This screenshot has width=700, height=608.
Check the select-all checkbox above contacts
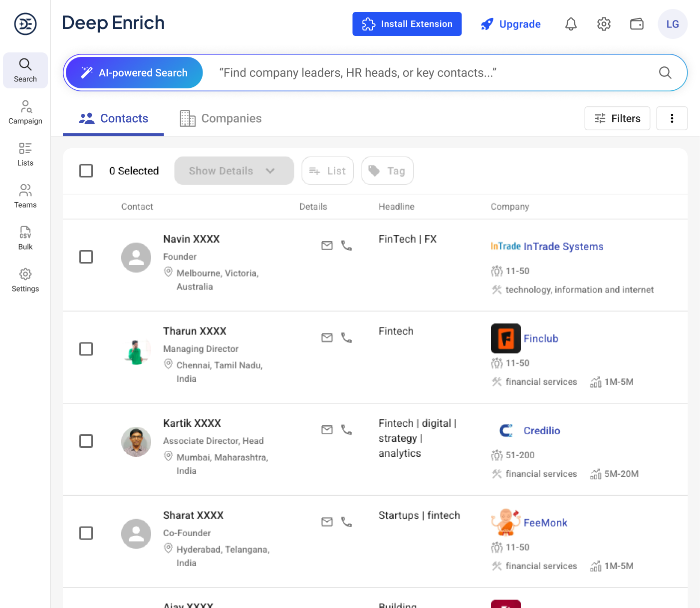coord(86,170)
